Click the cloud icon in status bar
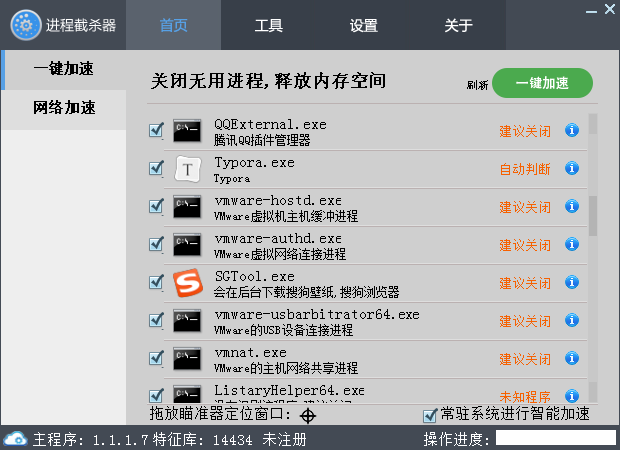This screenshot has height=450, width=620. tap(16, 439)
